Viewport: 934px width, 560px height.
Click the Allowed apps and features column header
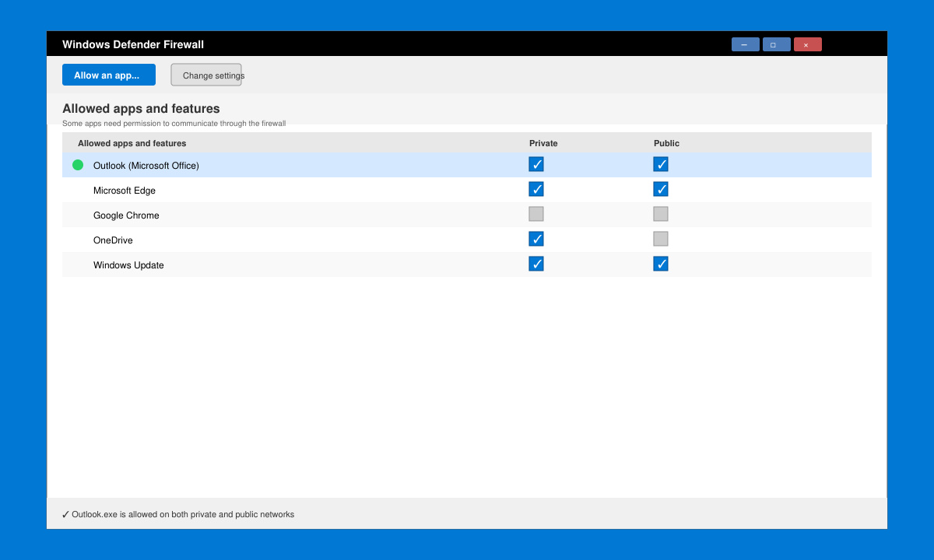[x=132, y=143]
